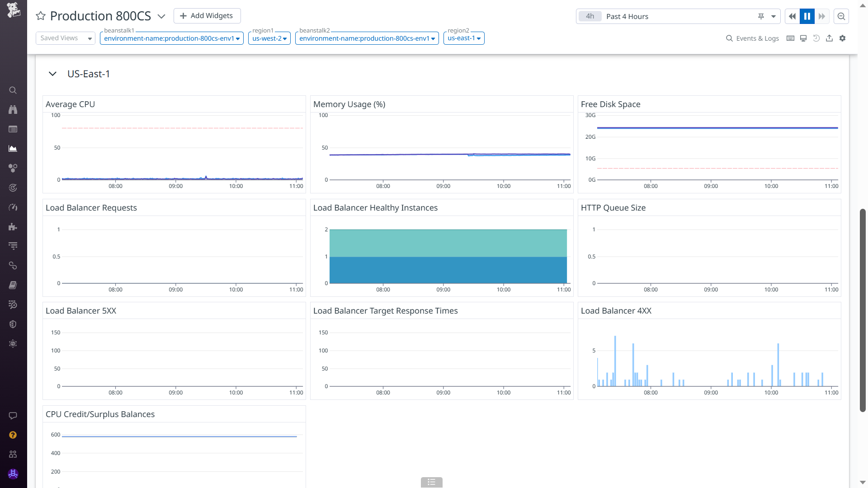This screenshot has height=488, width=868.
Task: Click the share/export dashboard icon
Action: tap(829, 38)
